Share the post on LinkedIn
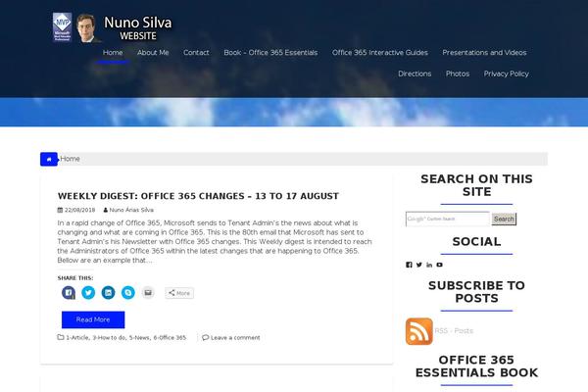 tap(109, 293)
